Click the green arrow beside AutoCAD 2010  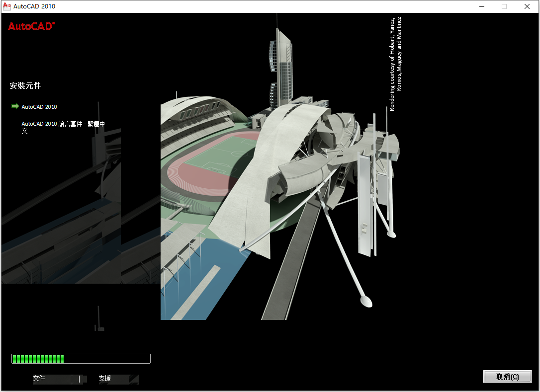point(15,106)
